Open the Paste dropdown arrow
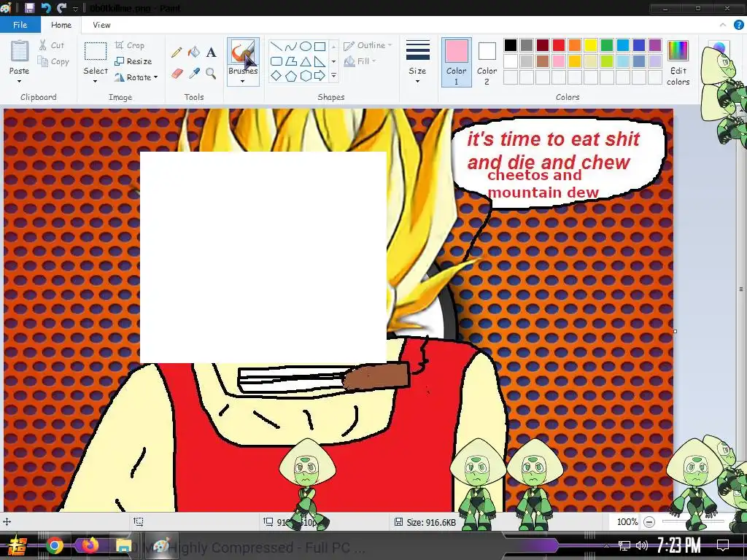The height and width of the screenshot is (560, 747). pos(19,82)
